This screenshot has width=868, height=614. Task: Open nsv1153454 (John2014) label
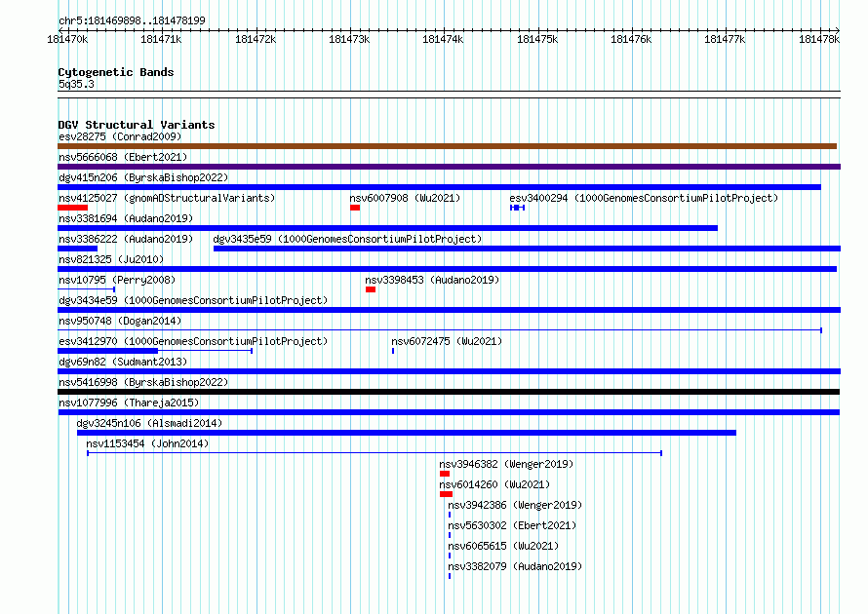click(x=147, y=443)
